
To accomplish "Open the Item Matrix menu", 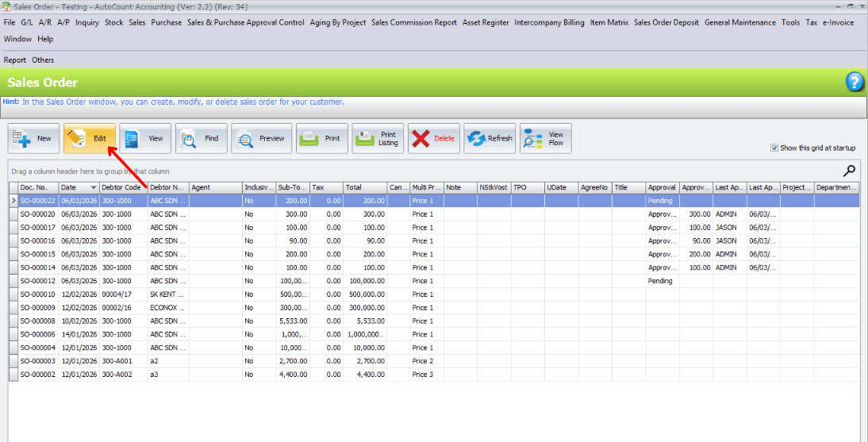I will point(609,23).
